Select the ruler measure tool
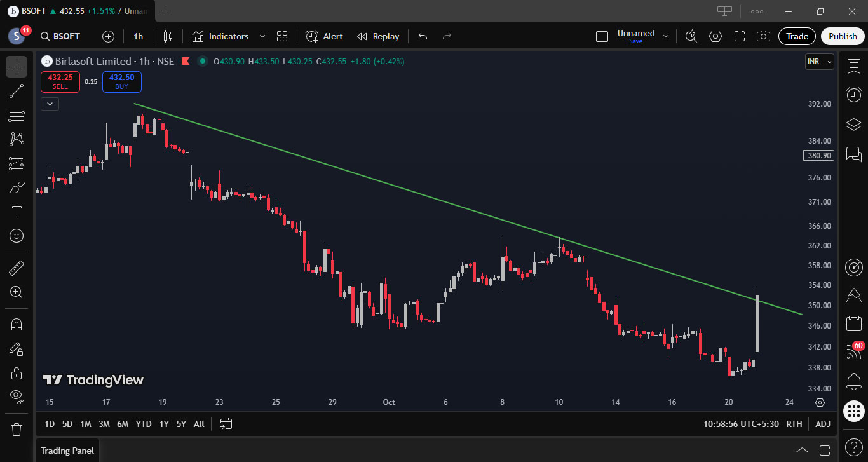Image resolution: width=868 pixels, height=462 pixels. click(17, 268)
